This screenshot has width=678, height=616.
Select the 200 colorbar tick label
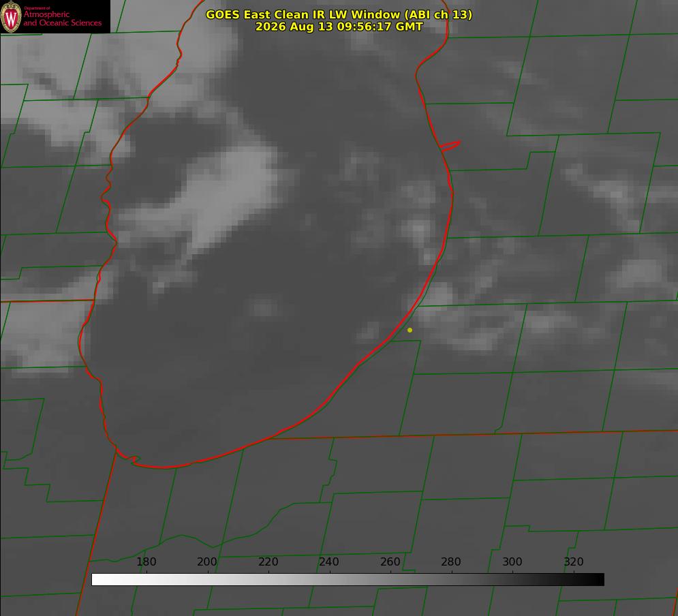pos(206,561)
